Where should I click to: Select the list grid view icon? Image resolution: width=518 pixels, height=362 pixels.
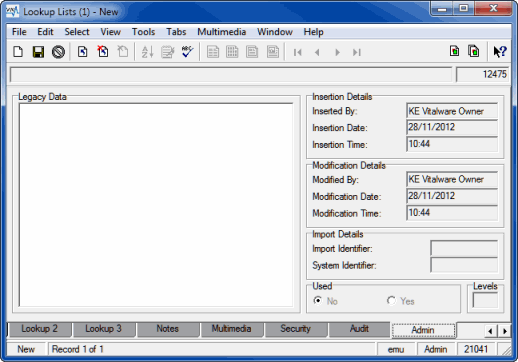[x=232, y=52]
